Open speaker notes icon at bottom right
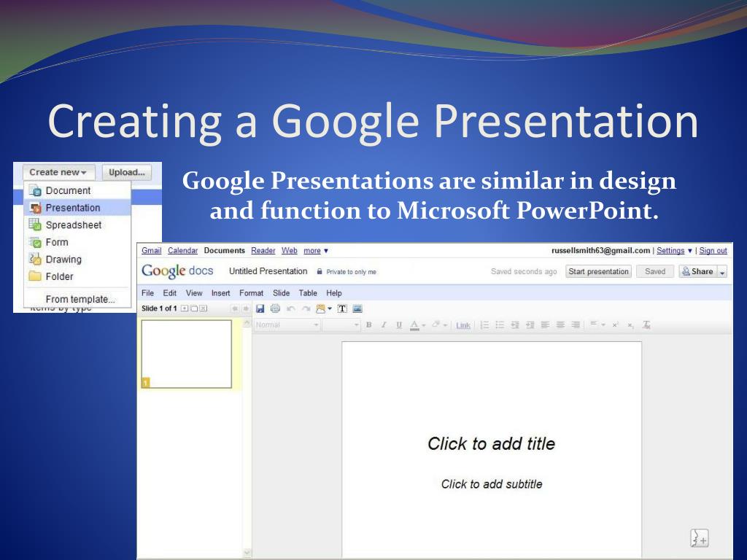This screenshot has height=560, width=747. click(x=700, y=538)
